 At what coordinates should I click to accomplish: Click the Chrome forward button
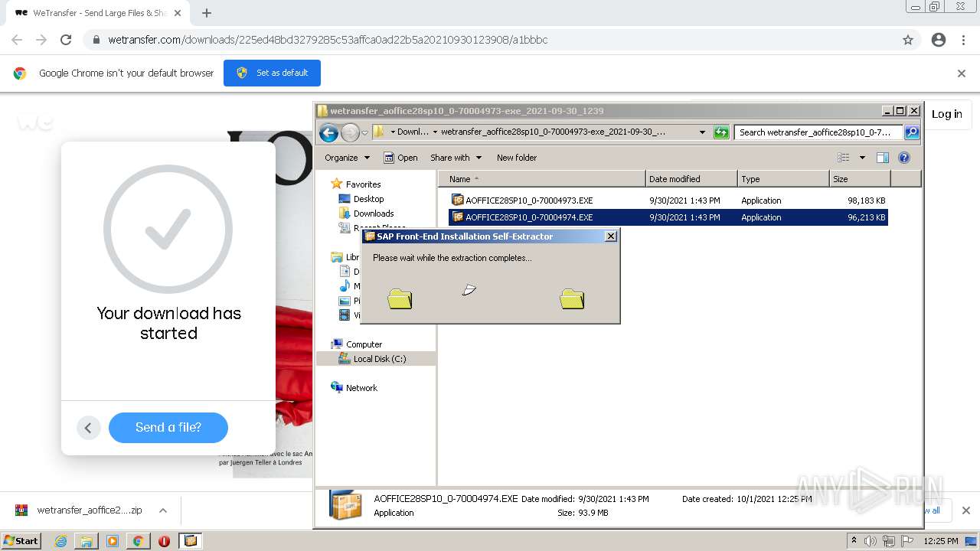(x=41, y=40)
